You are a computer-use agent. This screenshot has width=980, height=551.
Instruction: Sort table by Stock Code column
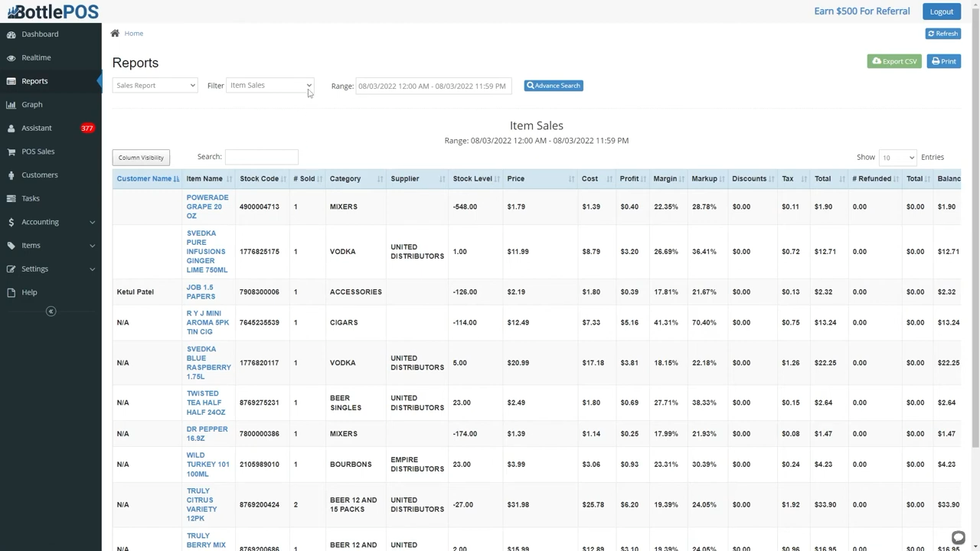point(263,179)
